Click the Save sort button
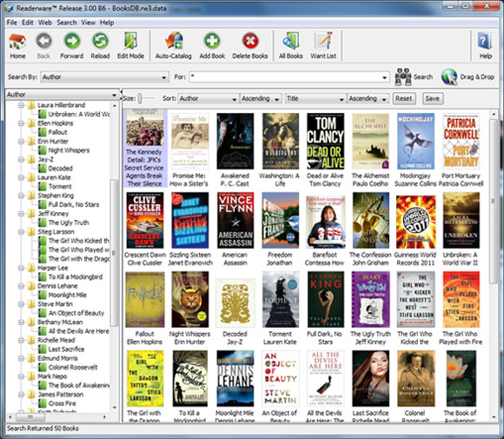 click(x=433, y=98)
